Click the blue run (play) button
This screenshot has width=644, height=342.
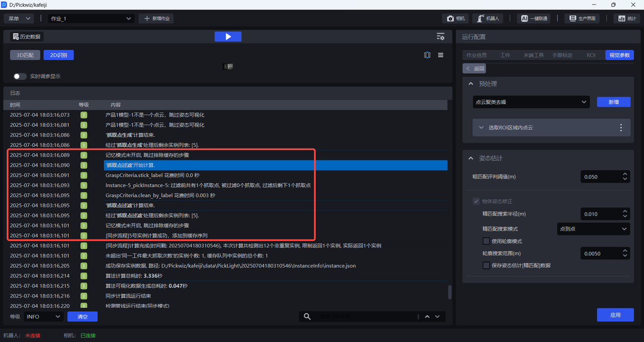[227, 37]
